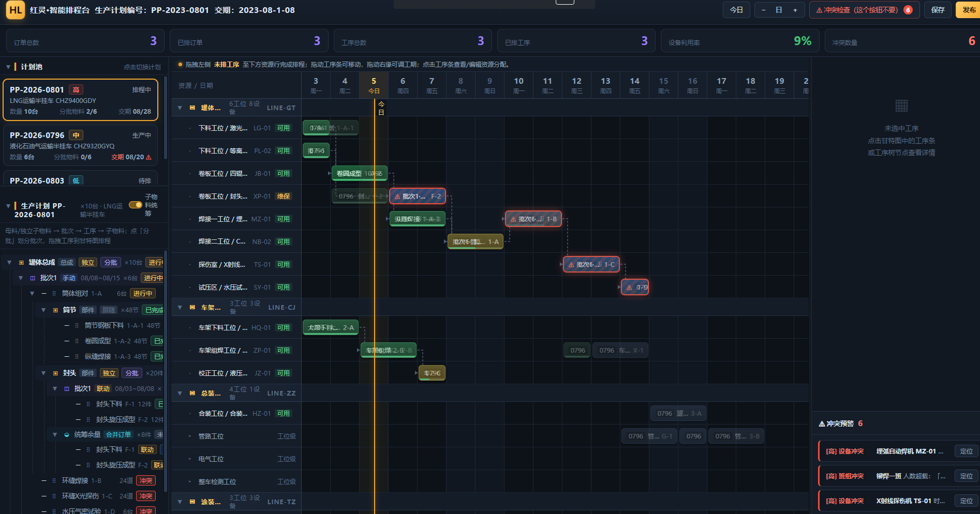The height and width of the screenshot is (514, 980).
Task: Publish the plan with 发布
Action: 969,10
